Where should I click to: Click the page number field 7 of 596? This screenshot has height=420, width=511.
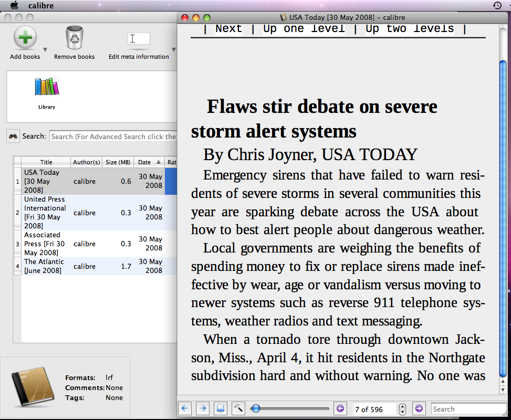pos(375,409)
